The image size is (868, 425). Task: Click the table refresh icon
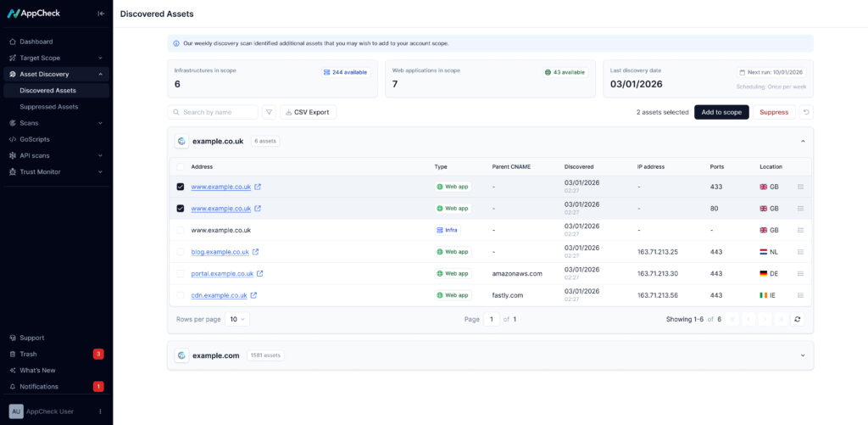797,319
